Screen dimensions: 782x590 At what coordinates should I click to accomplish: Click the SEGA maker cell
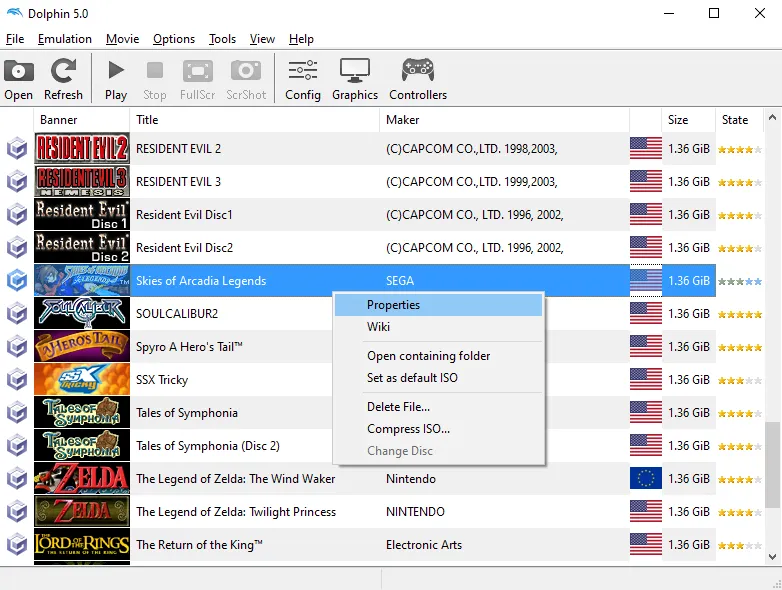pos(400,281)
